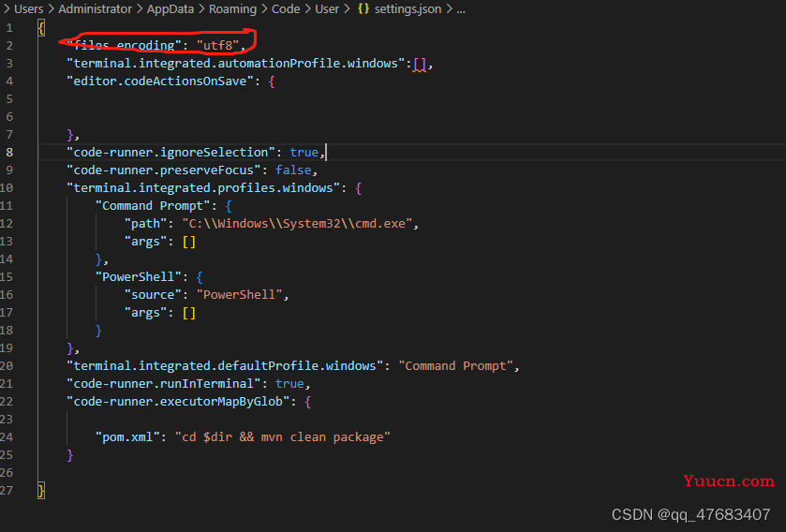Click "terminal.integrated.automationProfile.windows" key
Image resolution: width=786 pixels, height=532 pixels.
pos(235,64)
